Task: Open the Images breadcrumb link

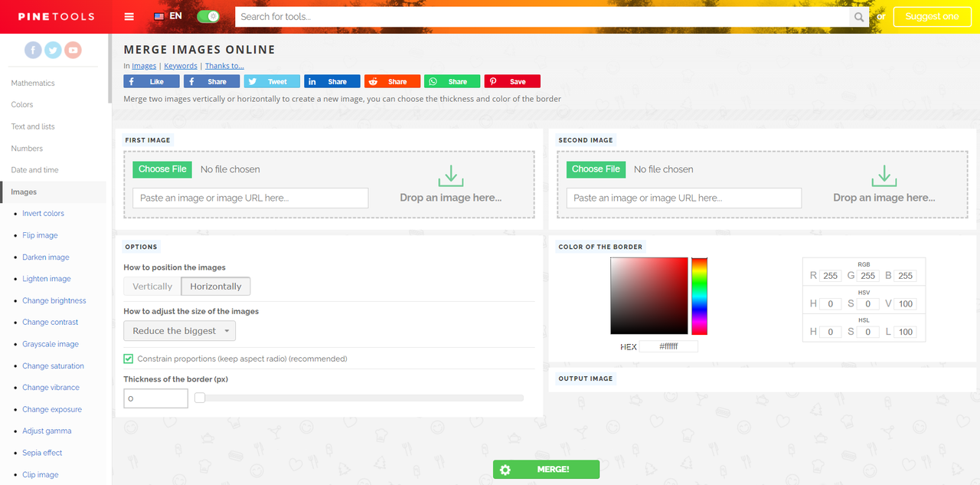Action: coord(144,66)
